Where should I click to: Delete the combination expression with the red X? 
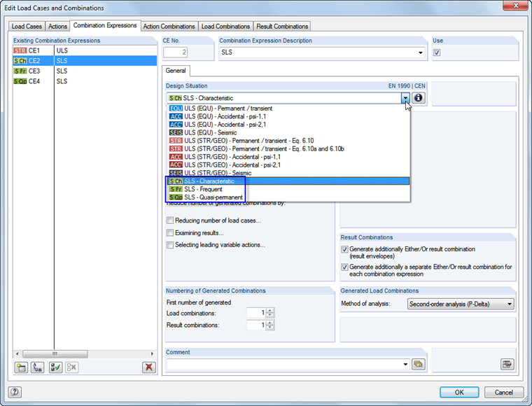[x=148, y=367]
